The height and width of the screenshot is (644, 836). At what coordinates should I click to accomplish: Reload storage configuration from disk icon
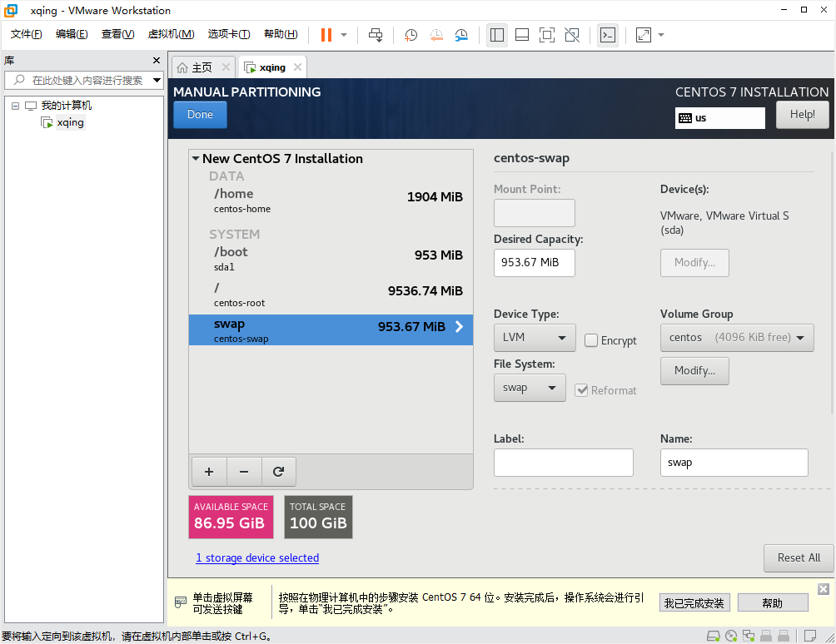278,472
